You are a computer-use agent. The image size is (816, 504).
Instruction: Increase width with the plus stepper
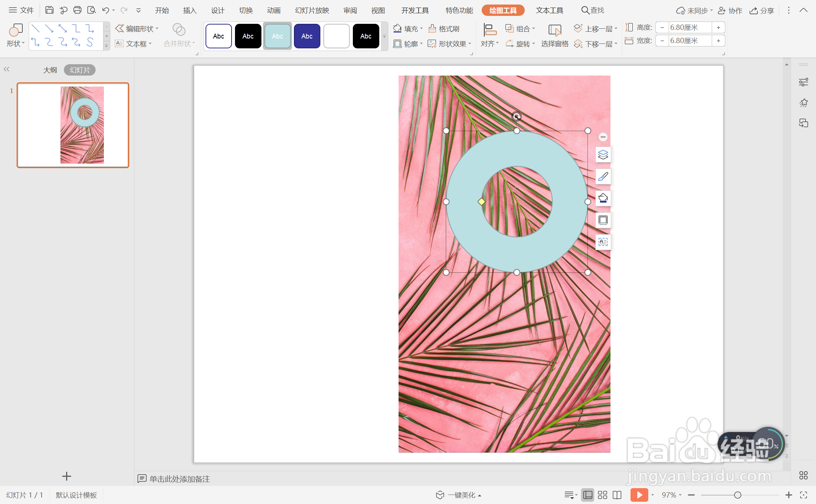point(718,41)
